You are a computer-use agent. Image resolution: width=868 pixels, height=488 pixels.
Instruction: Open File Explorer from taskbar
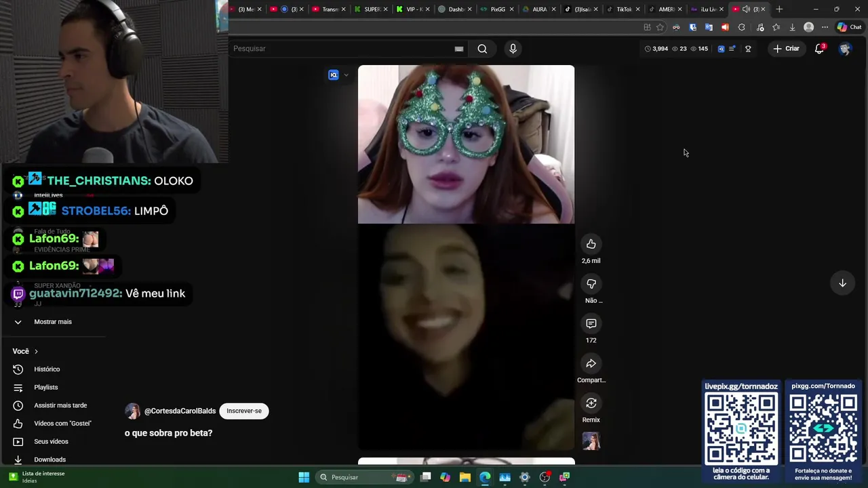465,477
